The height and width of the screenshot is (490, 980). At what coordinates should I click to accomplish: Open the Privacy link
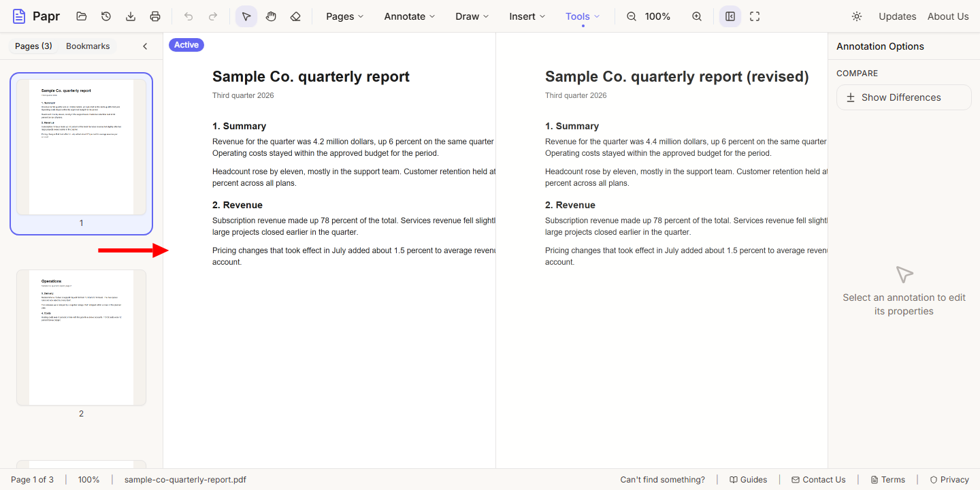pos(949,480)
